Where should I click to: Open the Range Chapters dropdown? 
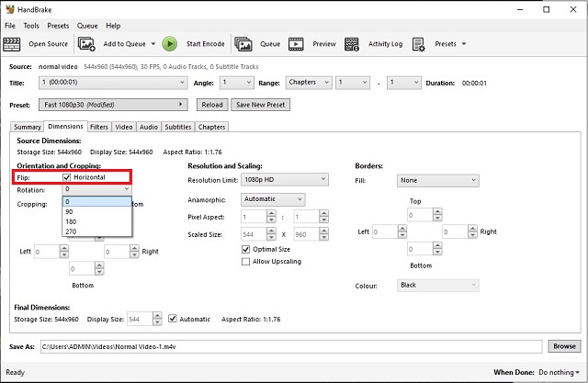tap(309, 83)
